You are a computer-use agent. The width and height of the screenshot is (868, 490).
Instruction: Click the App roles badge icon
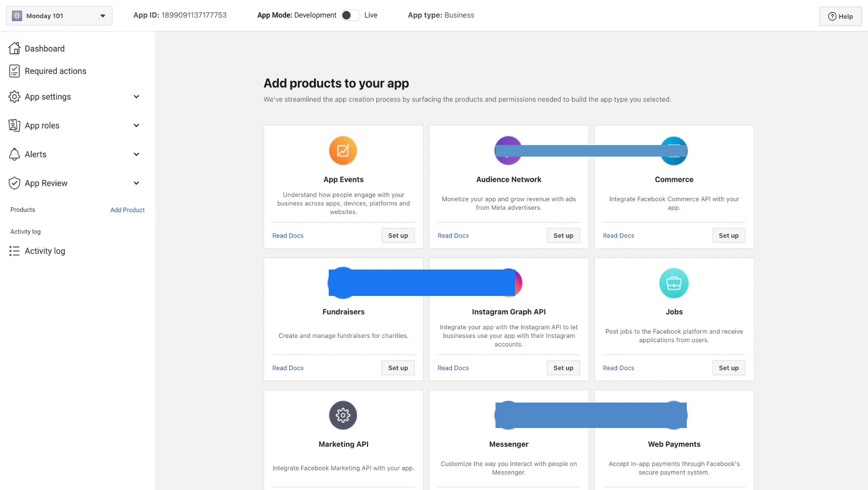[14, 125]
